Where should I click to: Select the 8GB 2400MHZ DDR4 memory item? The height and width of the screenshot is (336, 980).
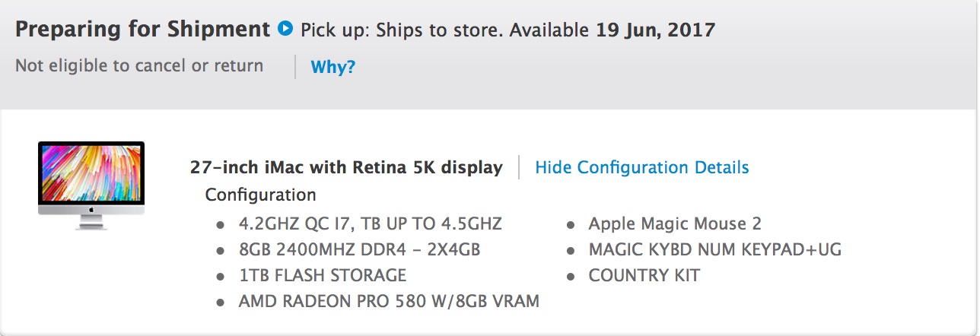[x=359, y=250]
